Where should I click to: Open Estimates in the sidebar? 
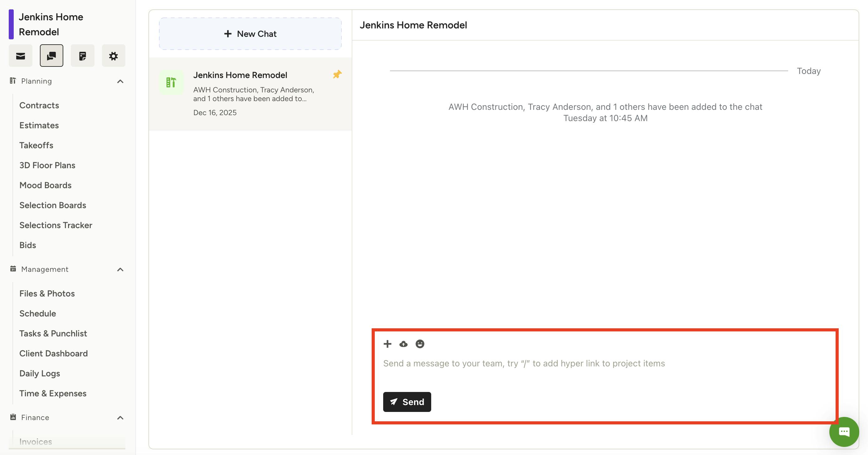(39, 125)
